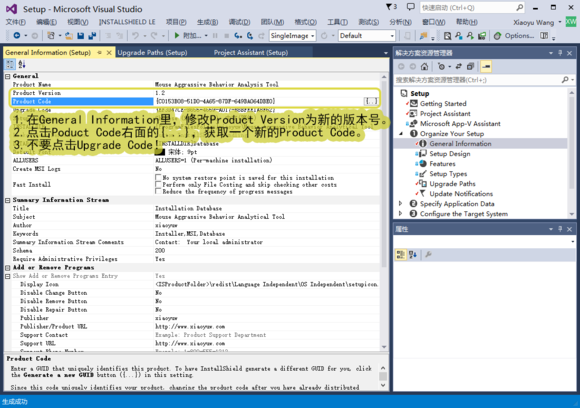The width and height of the screenshot is (580, 408).
Task: Open the Options gear toolbar item
Action: coord(514,36)
